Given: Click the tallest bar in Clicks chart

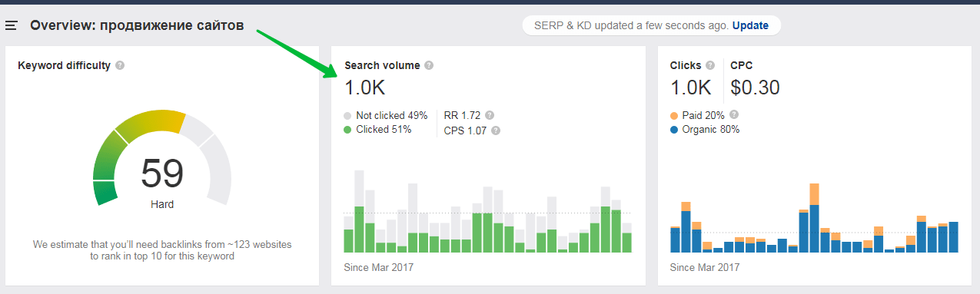Looking at the screenshot, I should (x=814, y=218).
